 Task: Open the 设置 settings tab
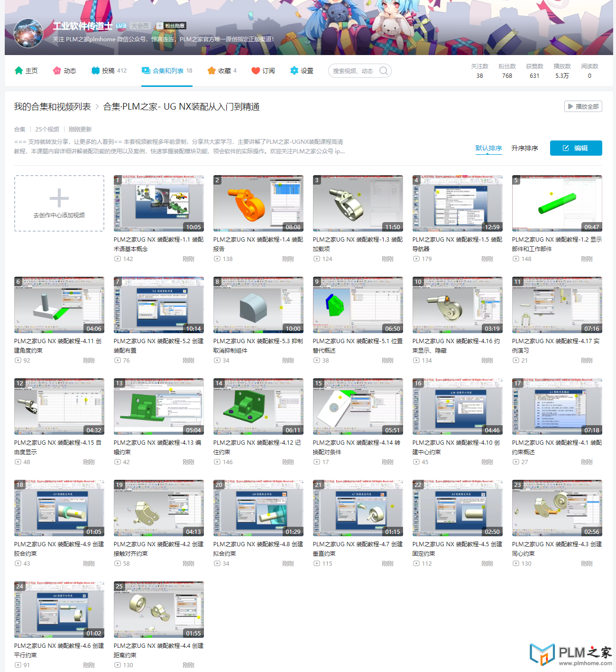tap(302, 71)
